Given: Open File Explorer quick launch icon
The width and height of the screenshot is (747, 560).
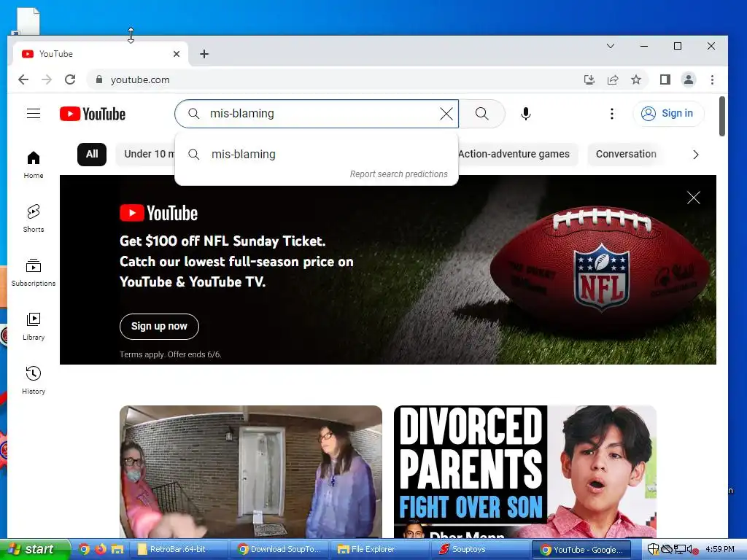Looking at the screenshot, I should pos(117,549).
